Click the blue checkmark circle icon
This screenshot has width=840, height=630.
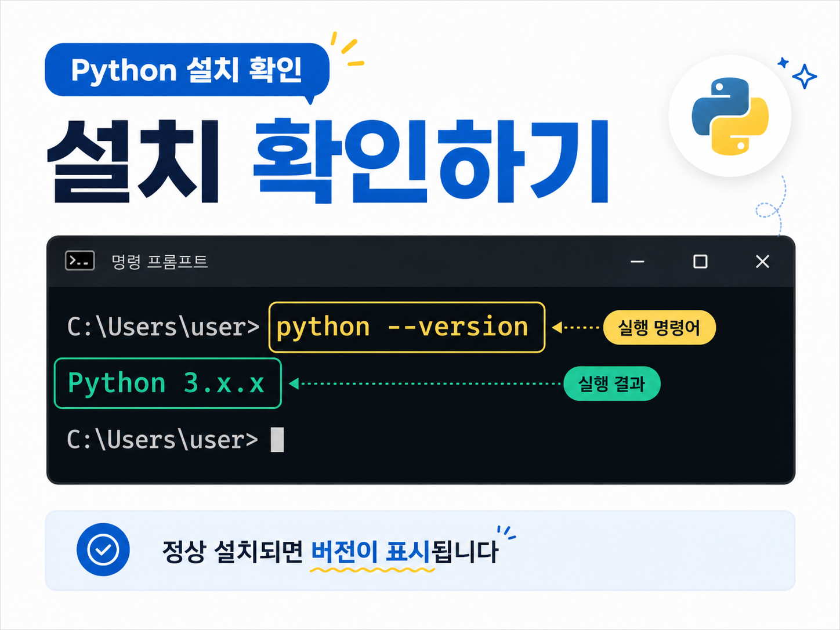click(103, 549)
